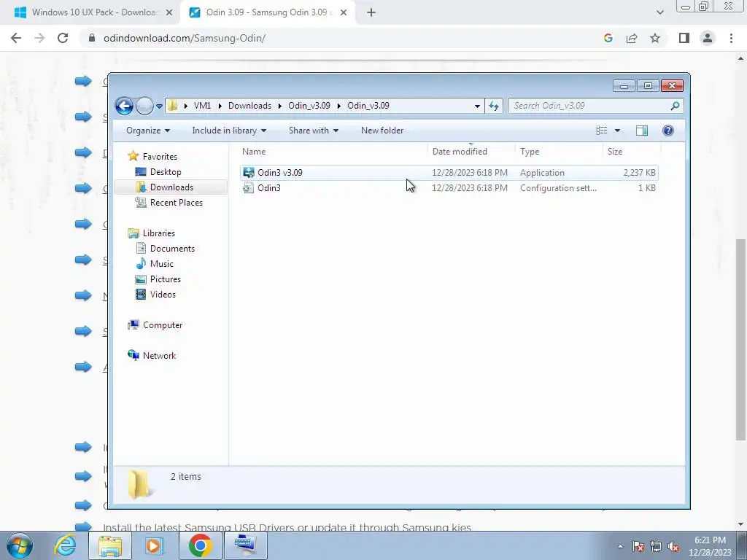The height and width of the screenshot is (560, 747).
Task: Open Desktop in the navigation pane
Action: (x=166, y=172)
